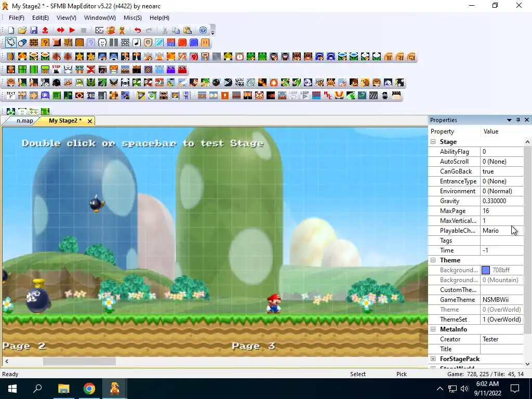Image resolution: width=532 pixels, height=399 pixels.
Task: Pick the Boo ghost enemy icon
Action: [308, 83]
